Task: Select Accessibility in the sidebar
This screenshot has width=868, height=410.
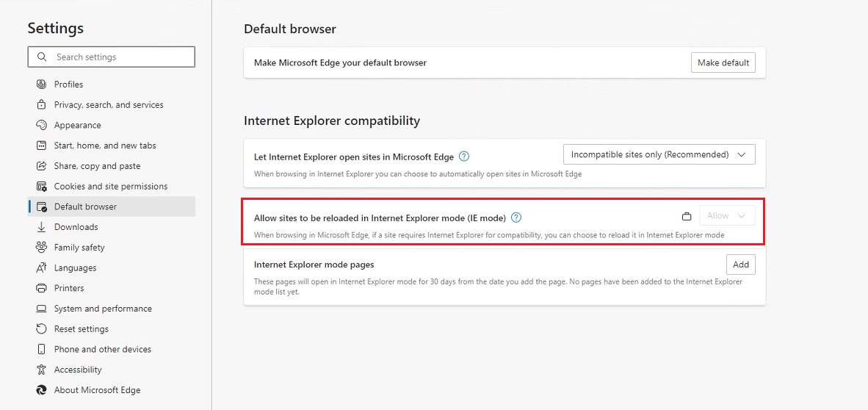Action: (112, 370)
